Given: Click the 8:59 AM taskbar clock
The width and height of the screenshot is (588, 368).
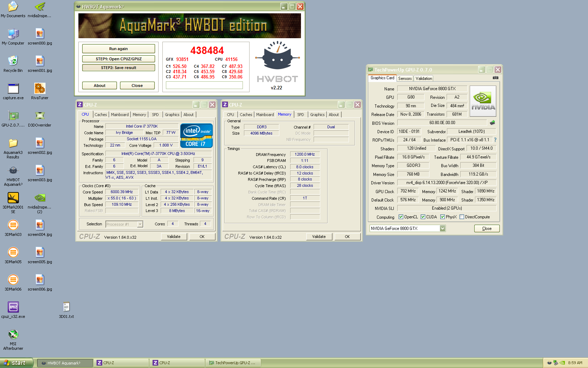Looking at the screenshot, I should coord(575,363).
